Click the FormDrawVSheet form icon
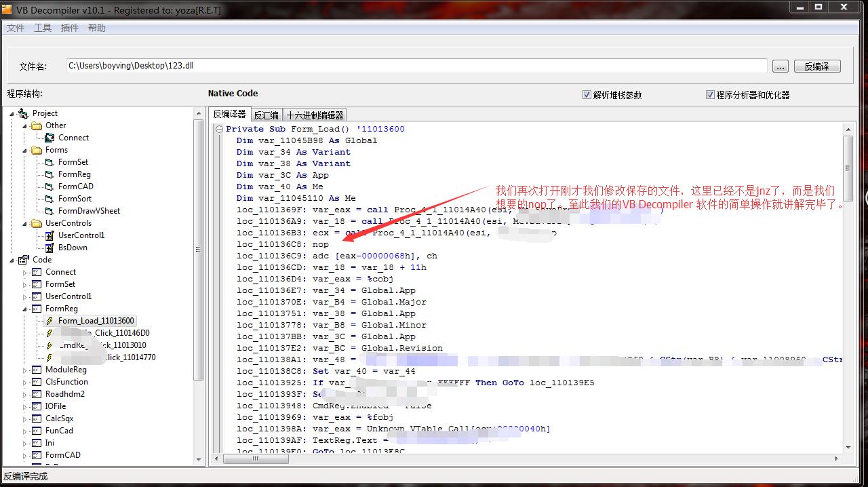 tap(49, 211)
